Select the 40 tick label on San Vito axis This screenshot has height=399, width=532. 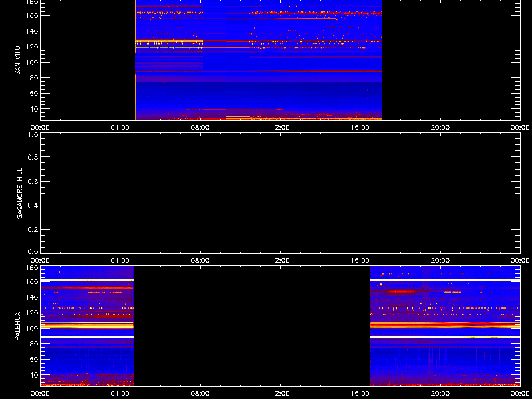point(34,109)
